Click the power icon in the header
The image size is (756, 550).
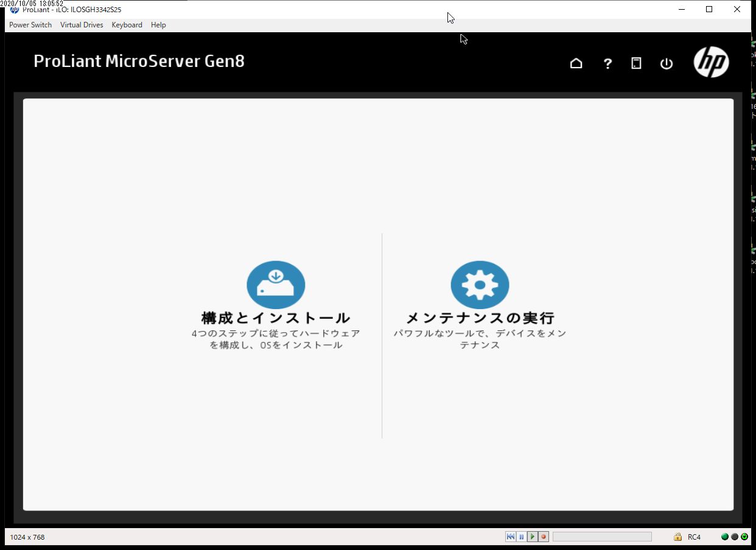pos(667,63)
